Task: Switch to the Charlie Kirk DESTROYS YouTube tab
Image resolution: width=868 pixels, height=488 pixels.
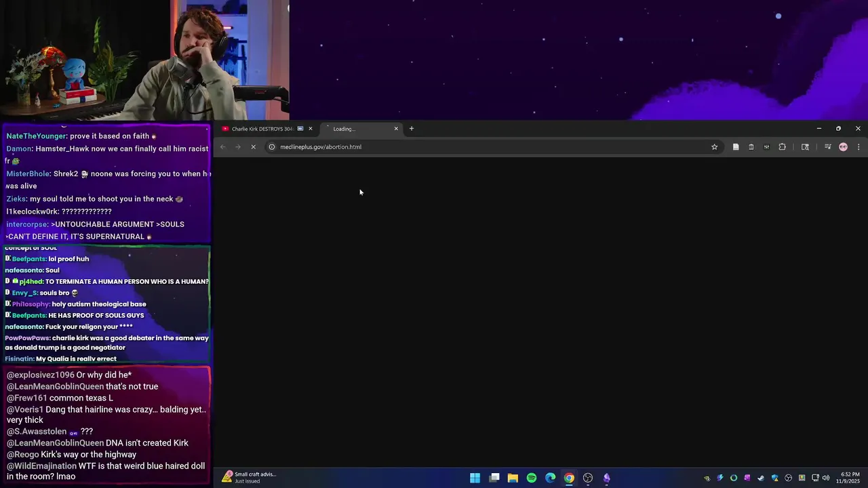Action: (267, 129)
